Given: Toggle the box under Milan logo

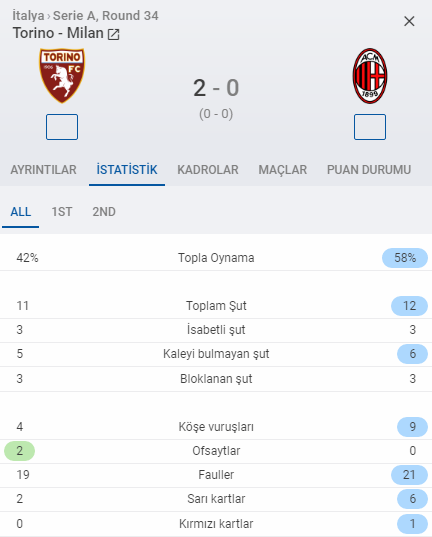Looking at the screenshot, I should 370,127.
